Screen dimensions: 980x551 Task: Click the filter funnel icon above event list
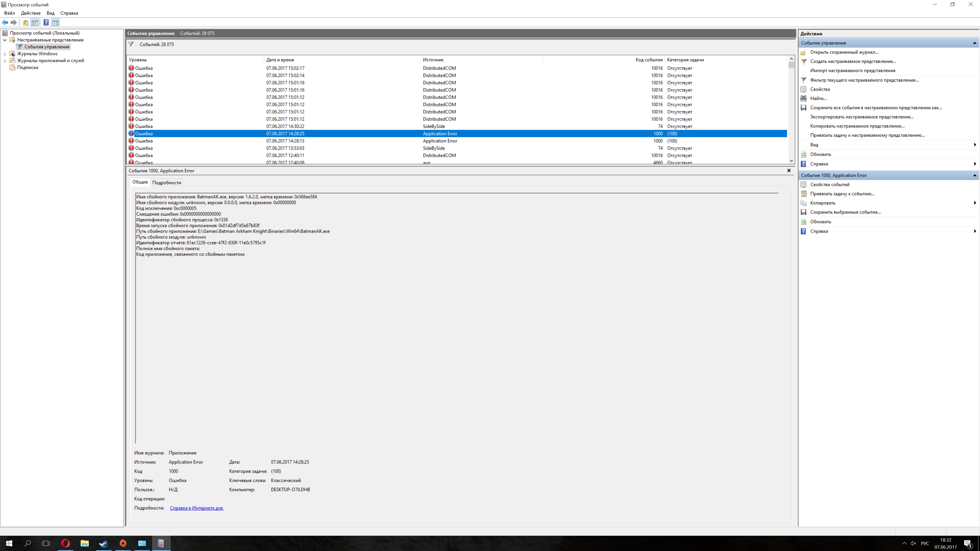131,44
